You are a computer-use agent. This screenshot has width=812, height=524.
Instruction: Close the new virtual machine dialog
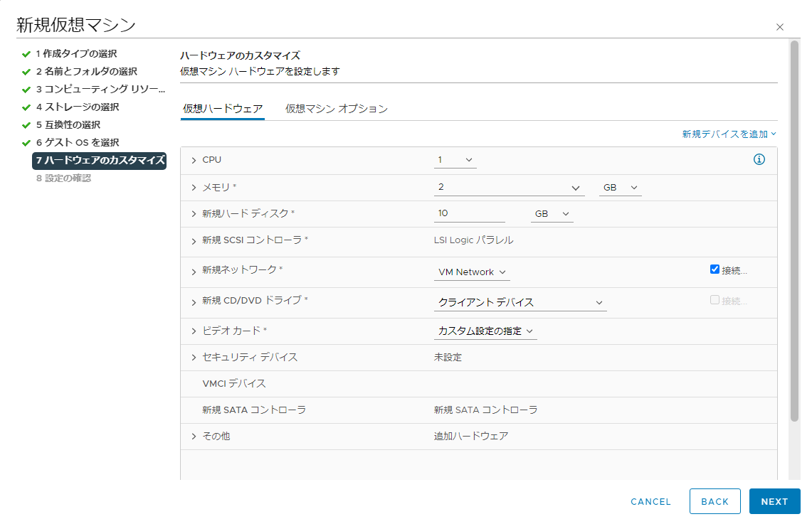point(780,27)
